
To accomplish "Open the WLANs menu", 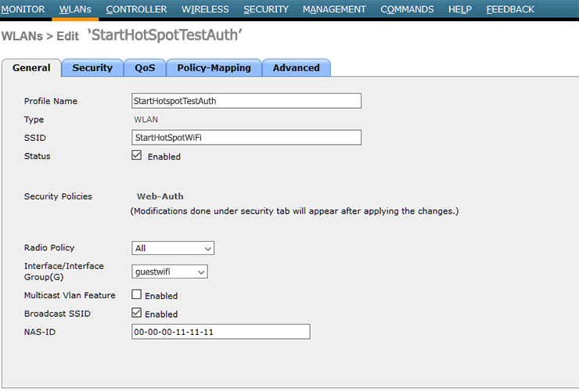I will pyautogui.click(x=75, y=9).
